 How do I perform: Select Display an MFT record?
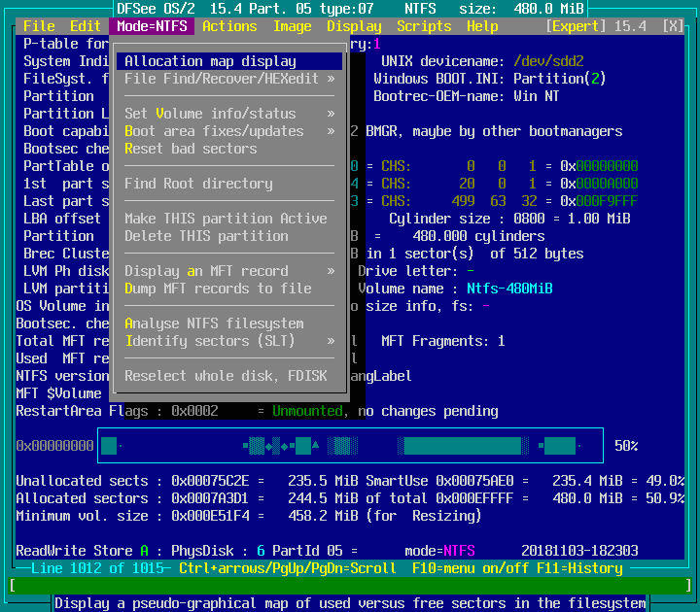tap(206, 271)
